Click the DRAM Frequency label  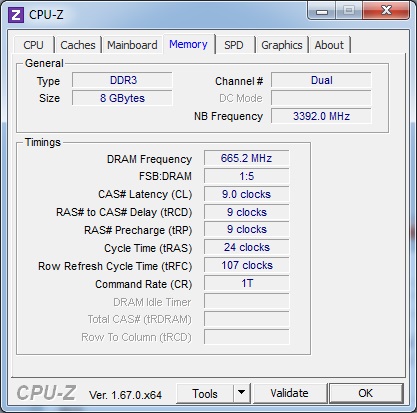[149, 159]
